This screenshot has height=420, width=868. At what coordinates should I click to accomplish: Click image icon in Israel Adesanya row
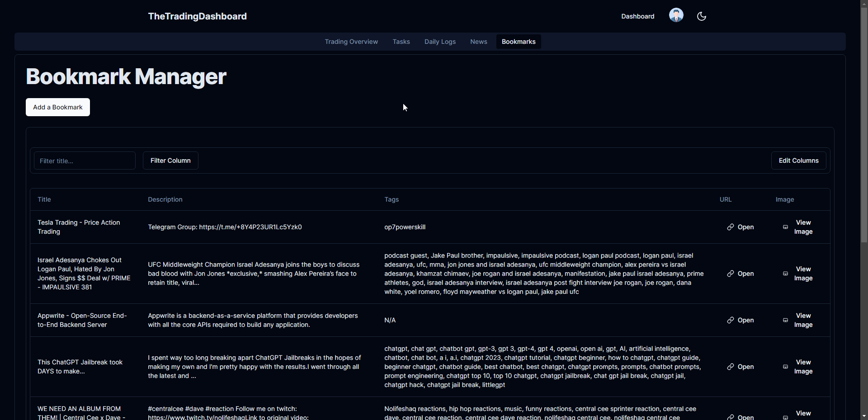click(x=785, y=274)
